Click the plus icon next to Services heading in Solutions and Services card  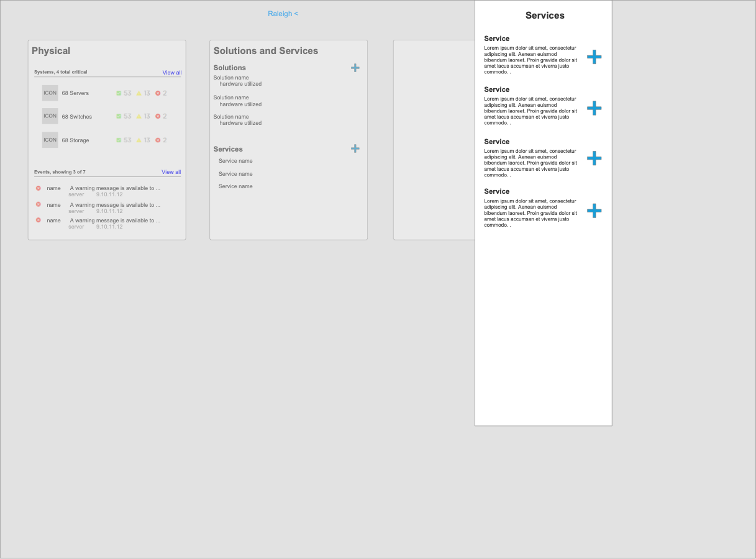pyautogui.click(x=355, y=148)
